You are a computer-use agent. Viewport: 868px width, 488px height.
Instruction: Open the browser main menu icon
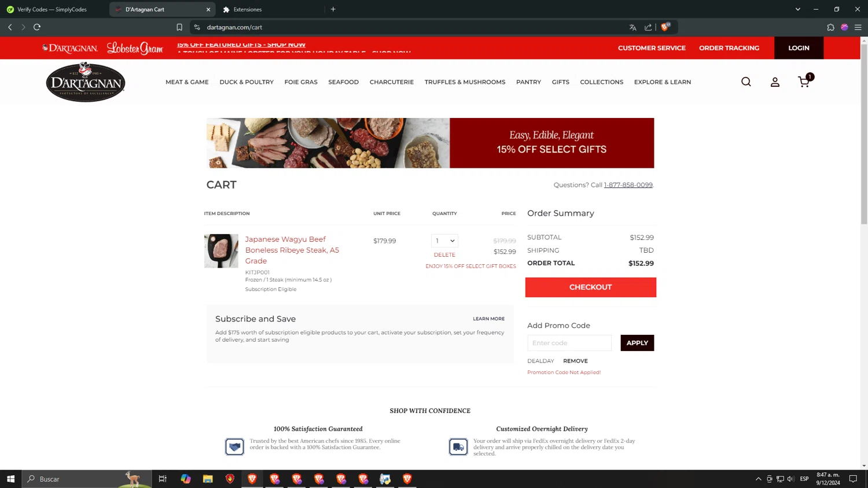click(x=858, y=27)
